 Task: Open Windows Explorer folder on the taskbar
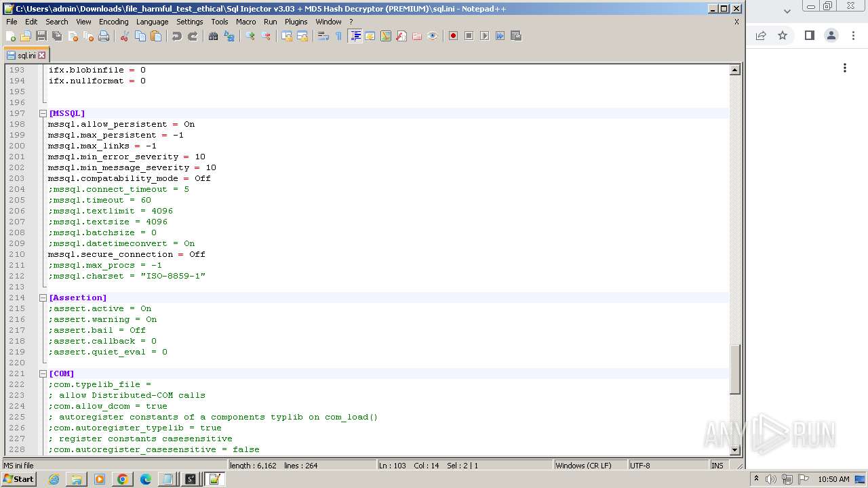[x=77, y=479]
